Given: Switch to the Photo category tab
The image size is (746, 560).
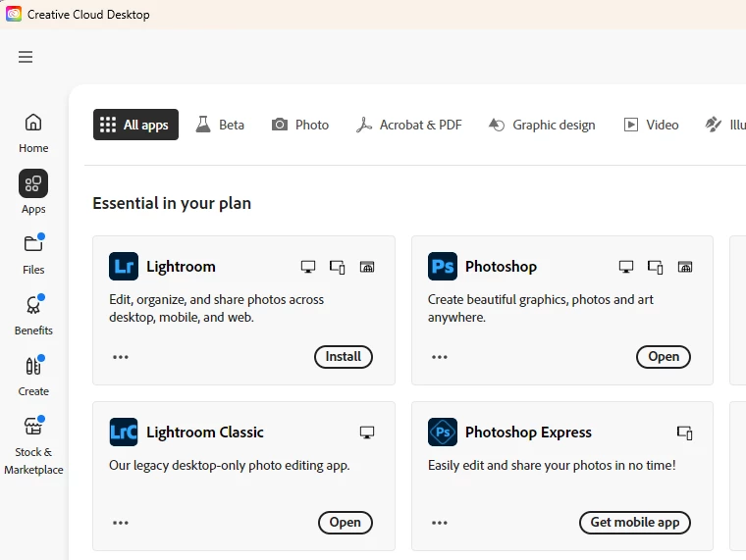Looking at the screenshot, I should (x=300, y=125).
